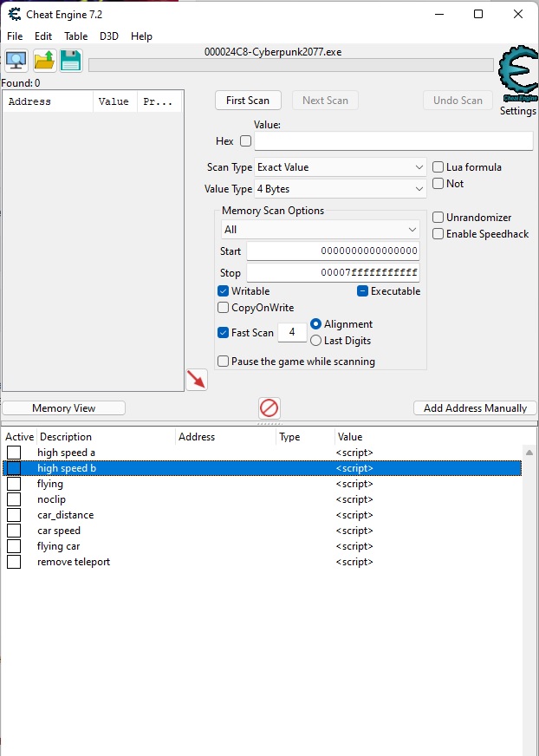Click the floppy disk save icon
Screen dimensions: 539x756
[71, 61]
